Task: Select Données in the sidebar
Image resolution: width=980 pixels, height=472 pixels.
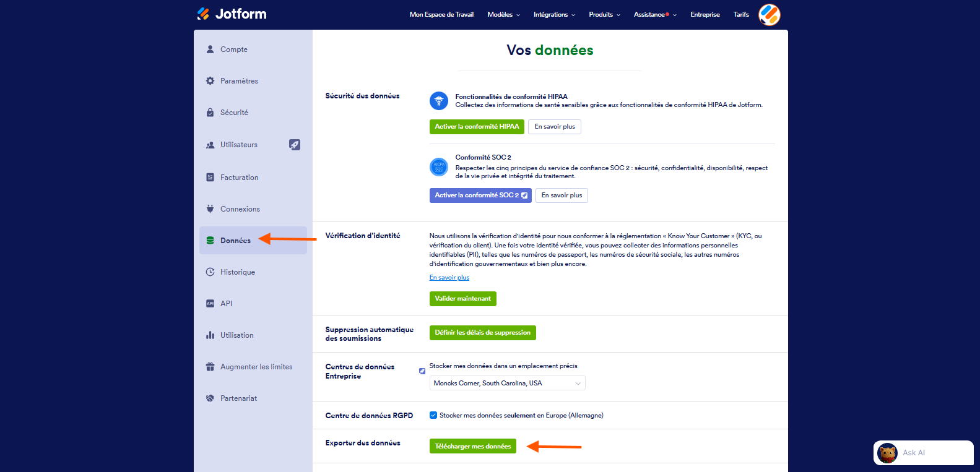Action: point(253,240)
